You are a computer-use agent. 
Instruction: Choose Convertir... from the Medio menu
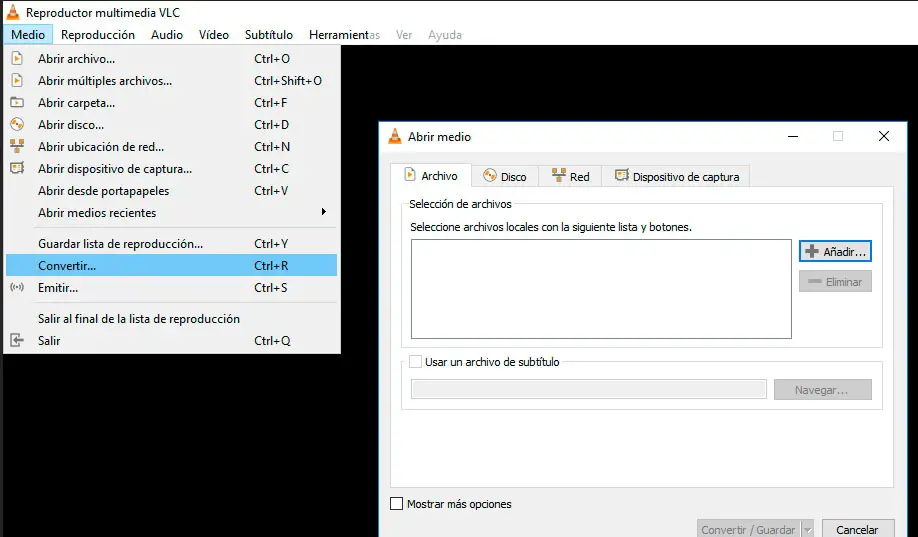click(172, 265)
